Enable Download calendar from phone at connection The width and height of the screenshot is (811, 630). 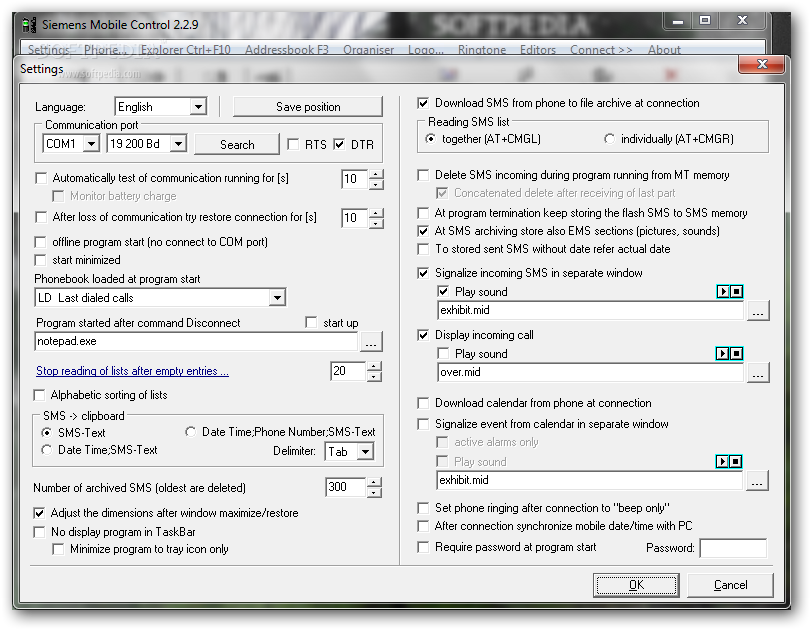click(423, 403)
